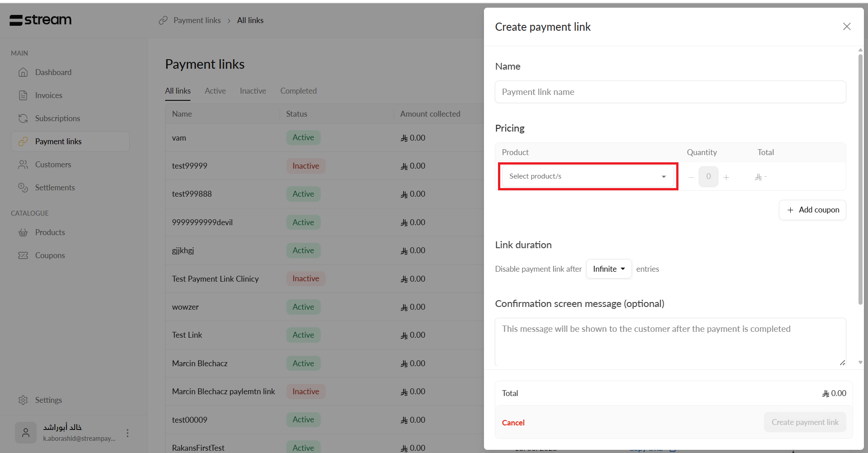Decrease quantity with the minus button
This screenshot has width=868, height=453.
691,177
